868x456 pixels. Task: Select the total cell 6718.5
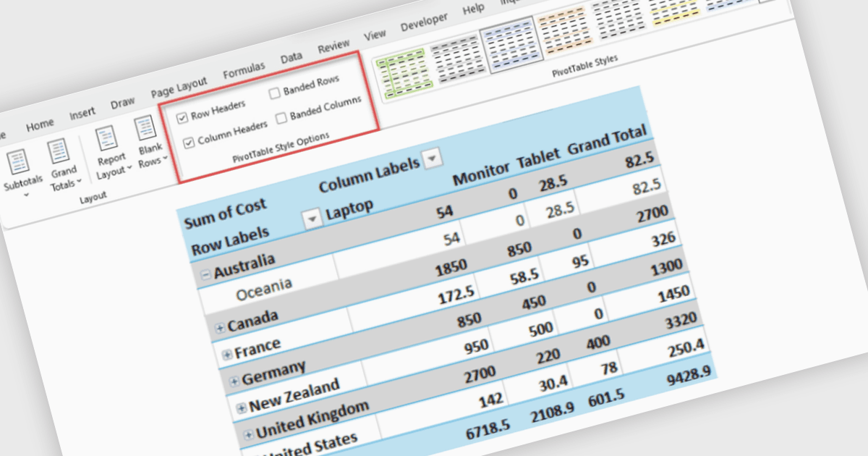pos(488,429)
